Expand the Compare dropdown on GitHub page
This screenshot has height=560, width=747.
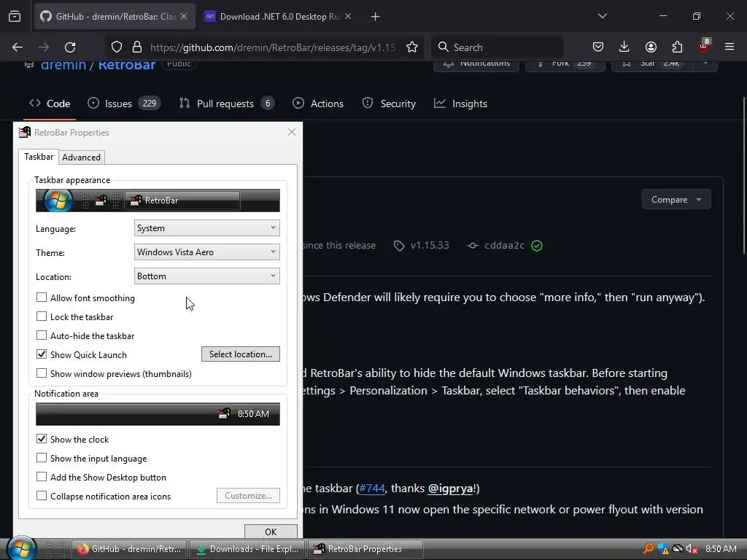tap(676, 200)
